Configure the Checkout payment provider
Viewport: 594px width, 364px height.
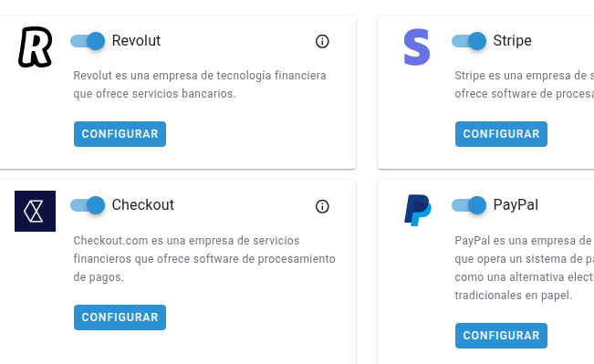point(120,317)
